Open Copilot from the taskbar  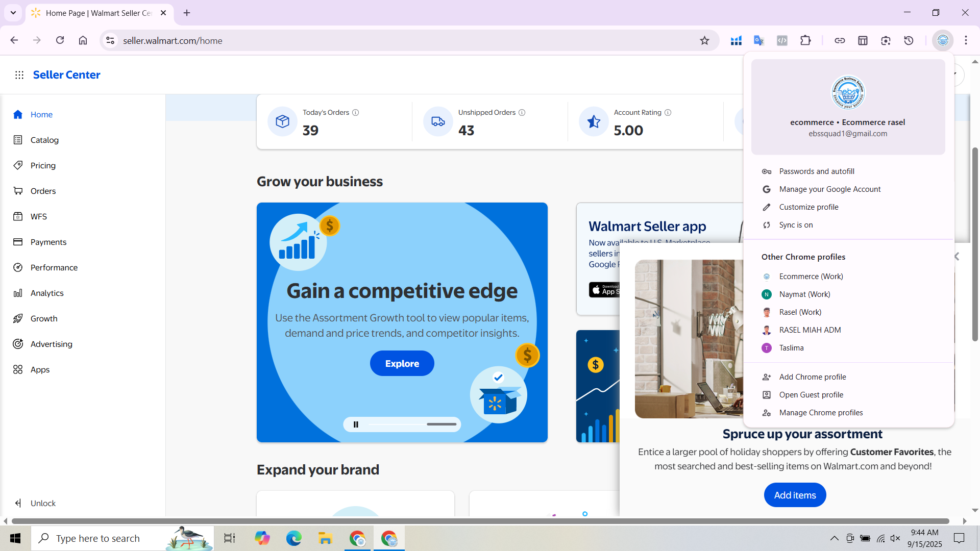click(x=262, y=538)
